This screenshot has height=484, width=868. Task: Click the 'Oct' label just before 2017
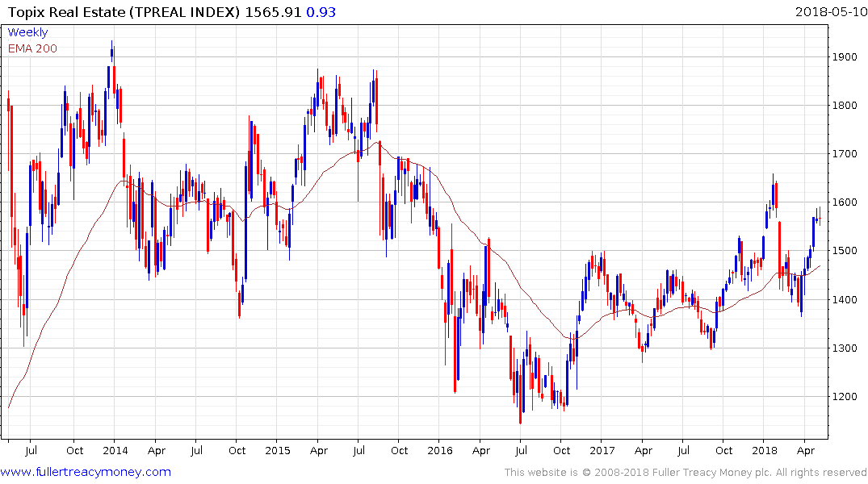click(x=561, y=450)
